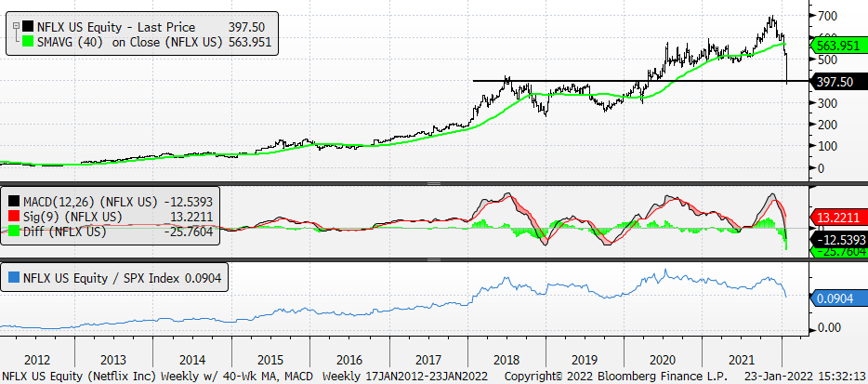
Task: Click the 300 label on price axis
Action: [x=829, y=102]
